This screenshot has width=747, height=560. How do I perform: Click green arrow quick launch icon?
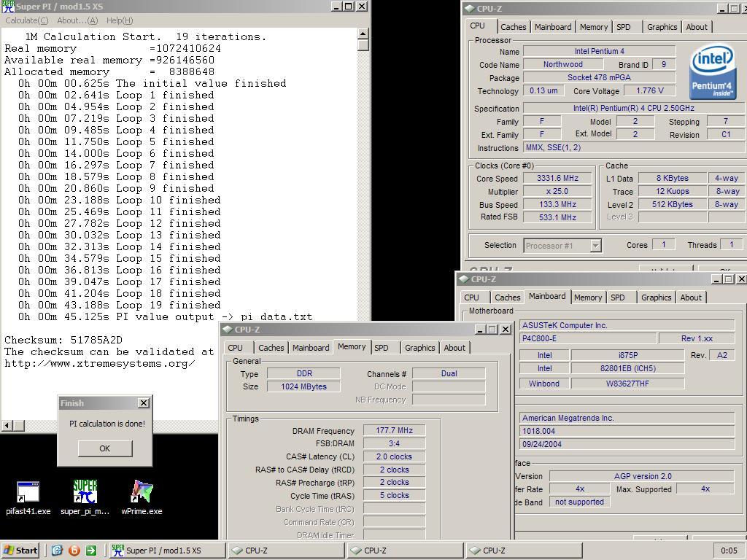click(91, 551)
